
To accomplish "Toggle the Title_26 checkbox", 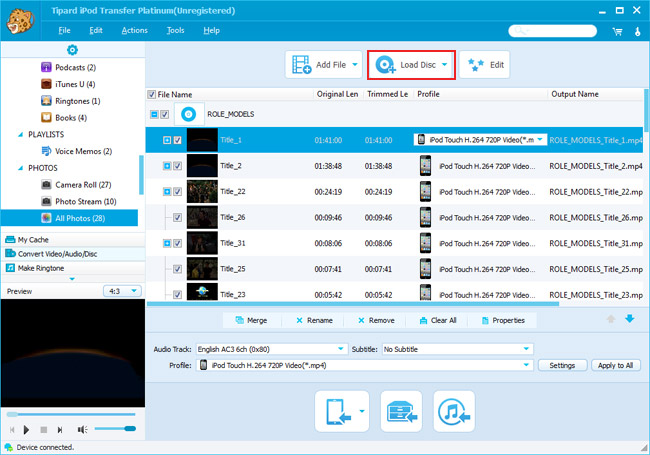I will click(x=177, y=218).
